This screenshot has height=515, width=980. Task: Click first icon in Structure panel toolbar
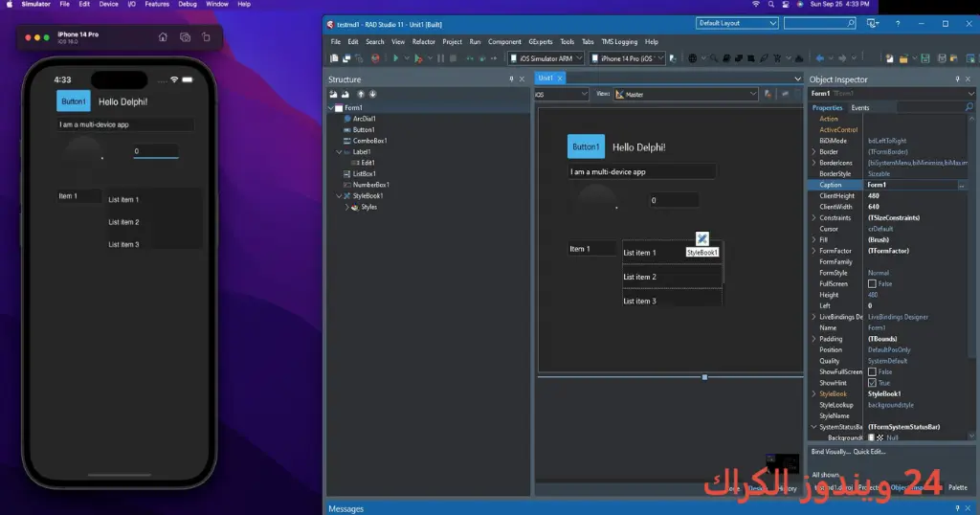click(x=333, y=94)
